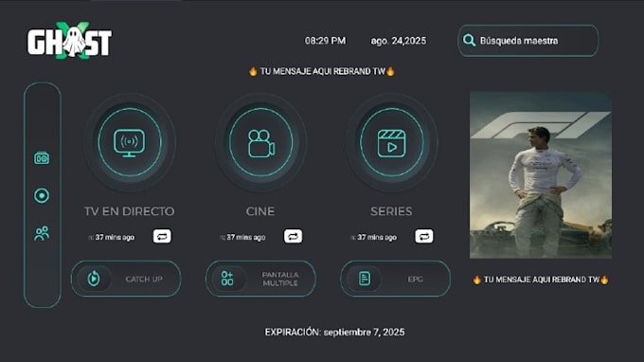
Task: Click the record circle icon in sidebar
Action: point(42,195)
